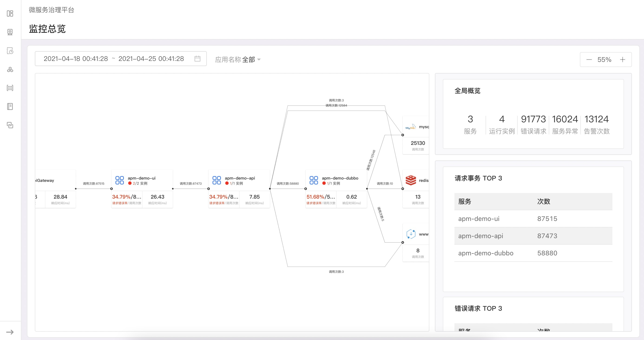Click the 91773 错误请求 statistic
Image resolution: width=644 pixels, height=340 pixels.
click(533, 124)
